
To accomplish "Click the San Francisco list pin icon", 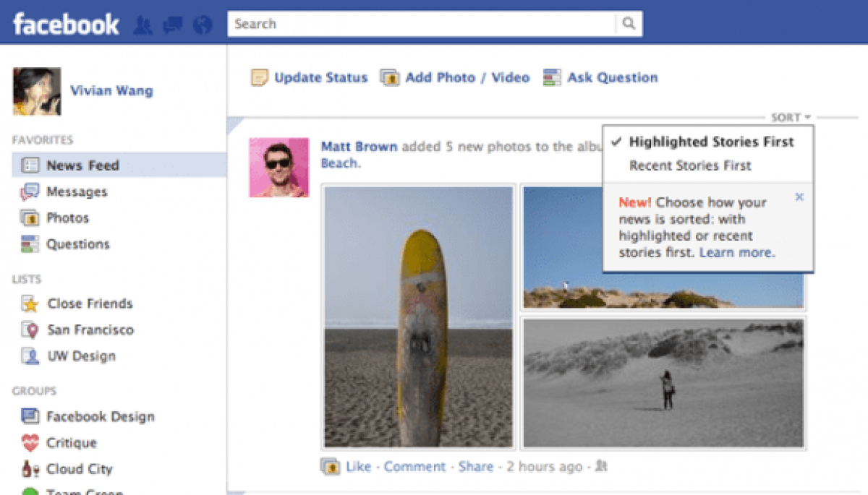I will (x=30, y=330).
